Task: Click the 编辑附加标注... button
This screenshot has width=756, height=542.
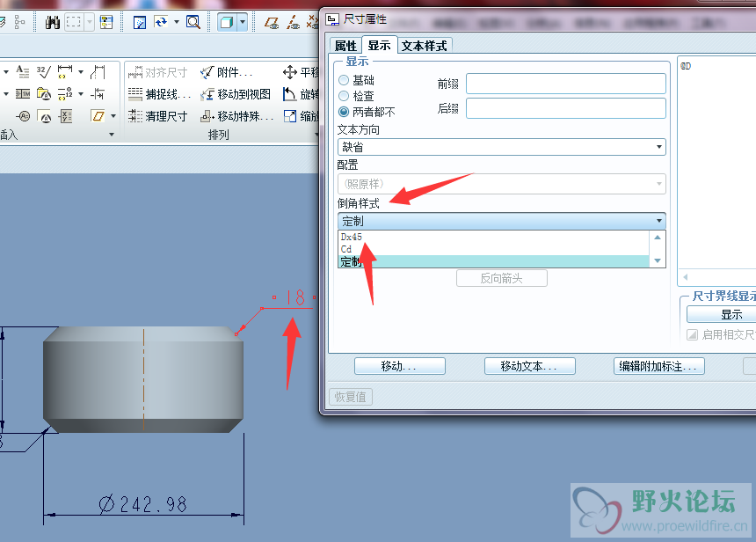Action: 659,366
